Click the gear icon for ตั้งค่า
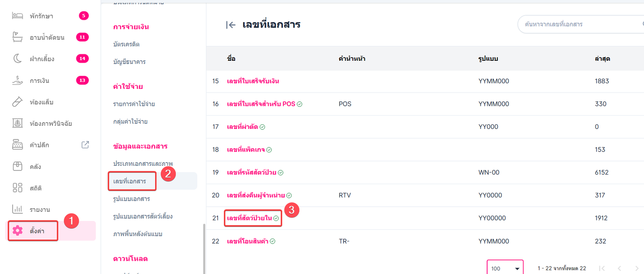This screenshot has height=274, width=644. [17, 231]
